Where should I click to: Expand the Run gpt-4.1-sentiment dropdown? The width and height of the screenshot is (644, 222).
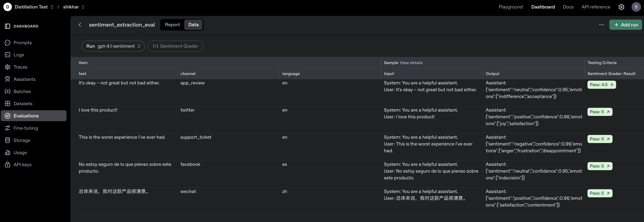click(x=113, y=46)
